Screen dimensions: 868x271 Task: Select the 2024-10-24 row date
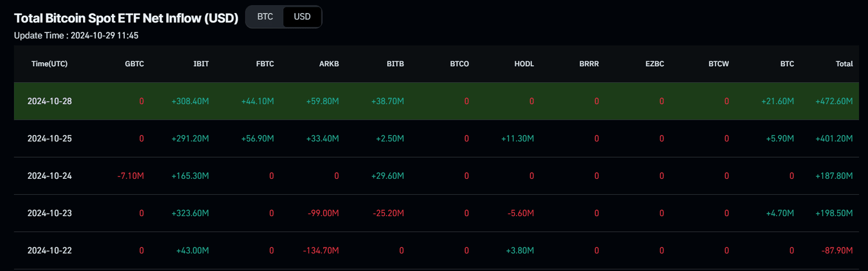(50, 176)
